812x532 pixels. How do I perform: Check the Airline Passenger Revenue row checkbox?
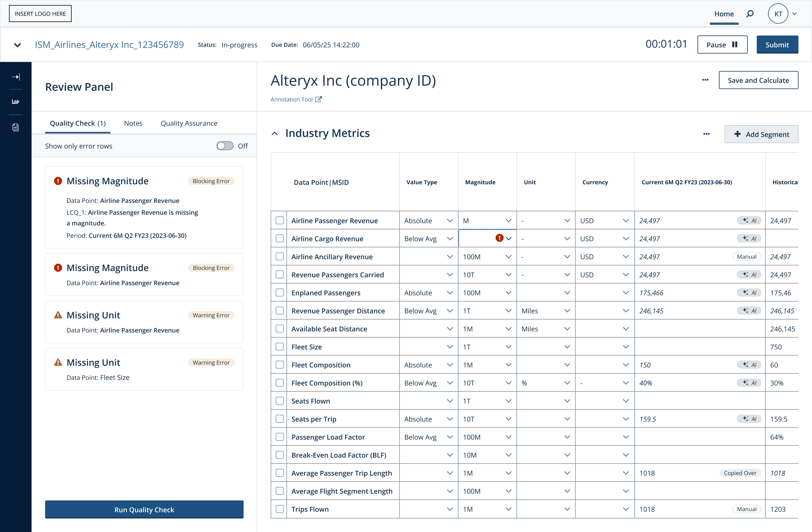click(279, 220)
